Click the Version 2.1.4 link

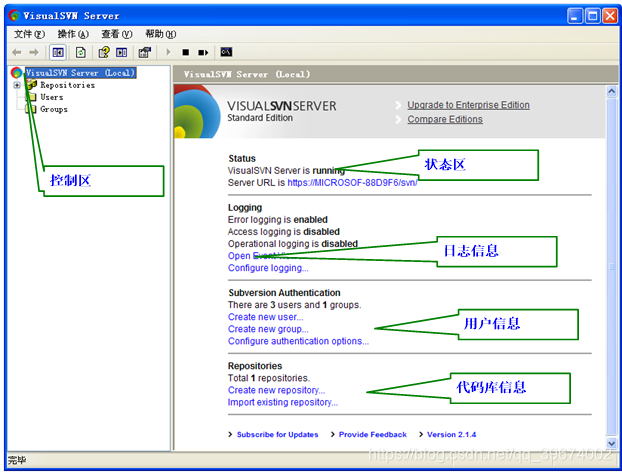pyautogui.click(x=451, y=435)
